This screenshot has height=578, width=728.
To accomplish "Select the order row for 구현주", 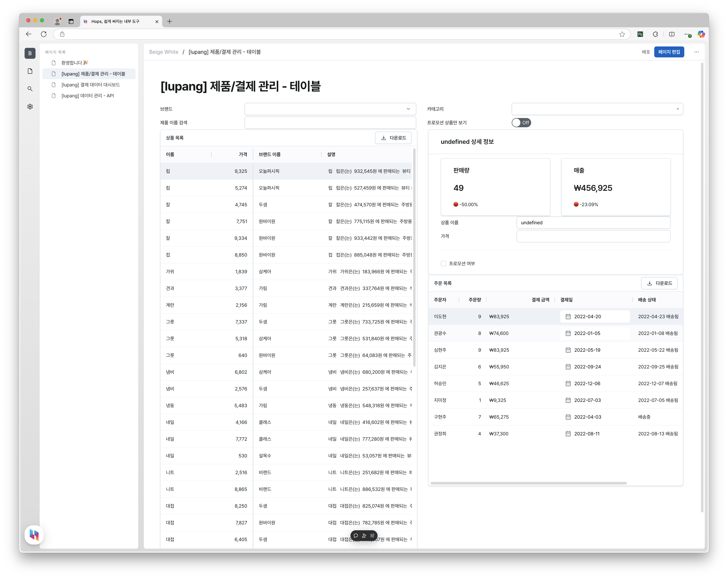I will pyautogui.click(x=555, y=417).
